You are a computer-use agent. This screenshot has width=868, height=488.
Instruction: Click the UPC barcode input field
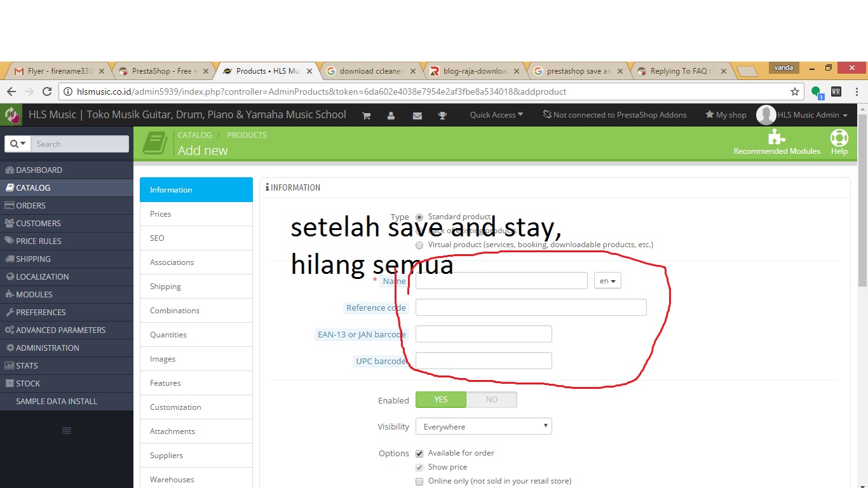tap(484, 361)
